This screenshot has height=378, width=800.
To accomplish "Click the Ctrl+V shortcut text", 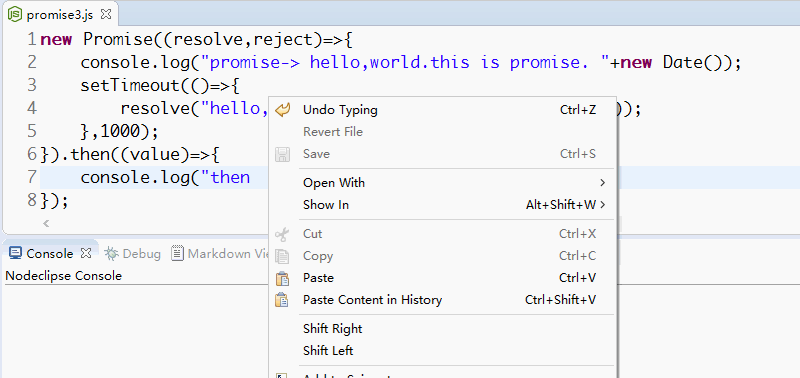I will (x=578, y=278).
